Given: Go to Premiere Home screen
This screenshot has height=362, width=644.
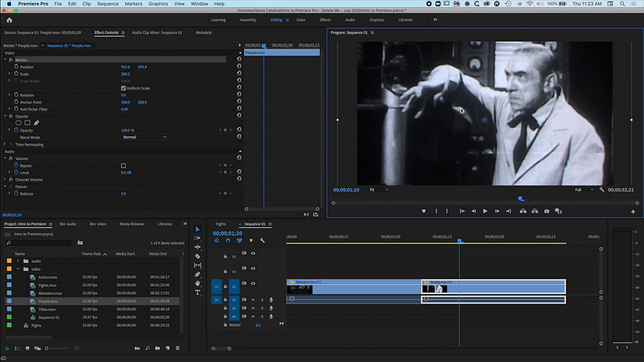Looking at the screenshot, I should (10, 20).
